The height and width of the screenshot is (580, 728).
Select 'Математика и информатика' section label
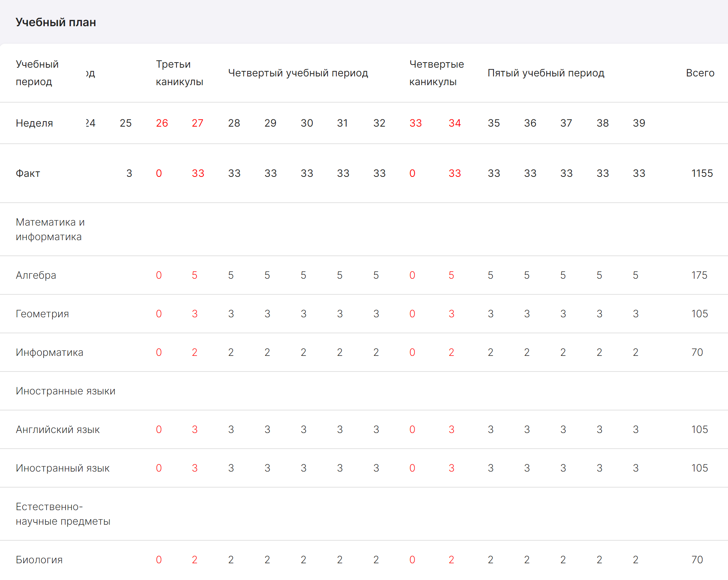(x=50, y=229)
